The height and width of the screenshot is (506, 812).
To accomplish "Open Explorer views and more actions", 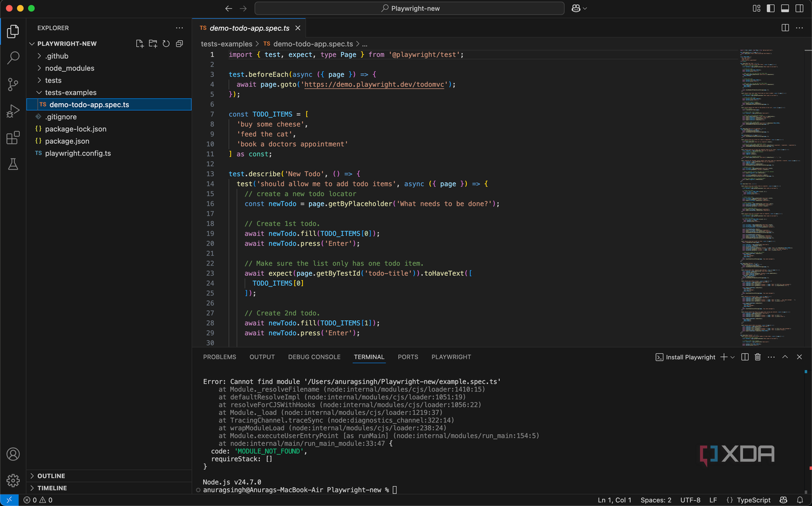I will tap(179, 28).
